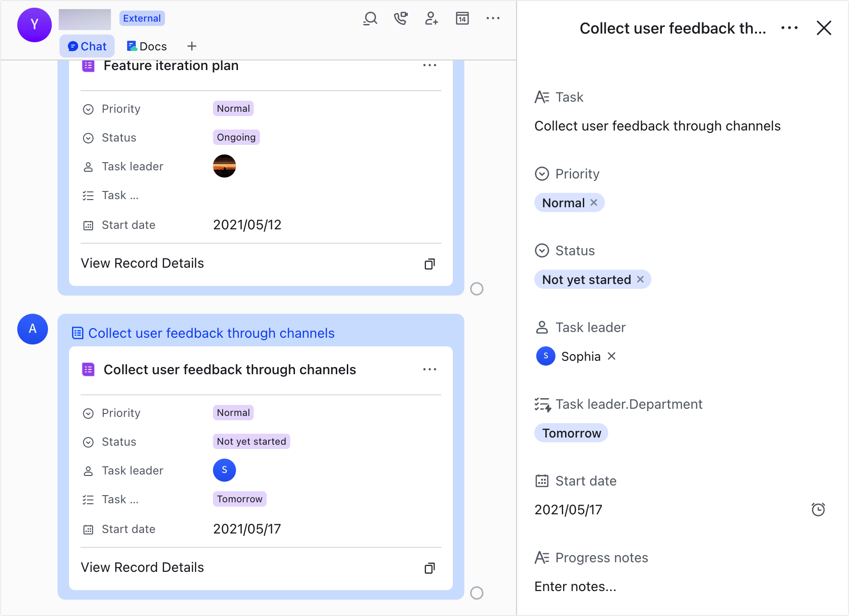
Task: Click the Priority field icon in panel
Action: pyautogui.click(x=542, y=174)
